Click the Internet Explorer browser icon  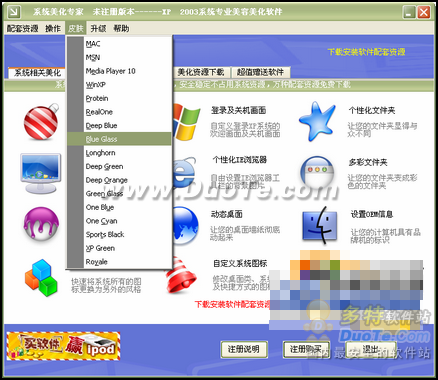184,173
